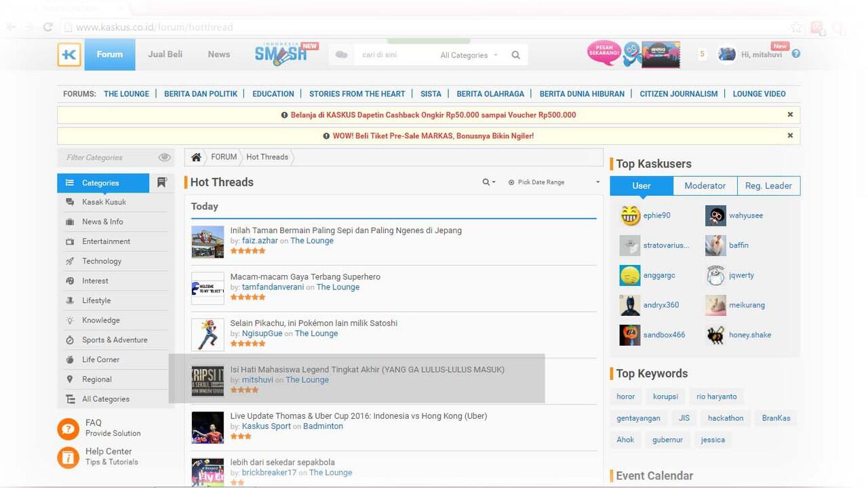The height and width of the screenshot is (488, 868).
Task: Focus the cari di sini search field
Action: pyautogui.click(x=393, y=55)
